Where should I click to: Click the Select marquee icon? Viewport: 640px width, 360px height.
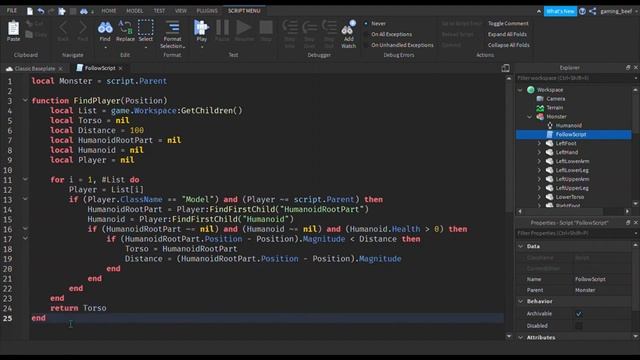(x=145, y=28)
